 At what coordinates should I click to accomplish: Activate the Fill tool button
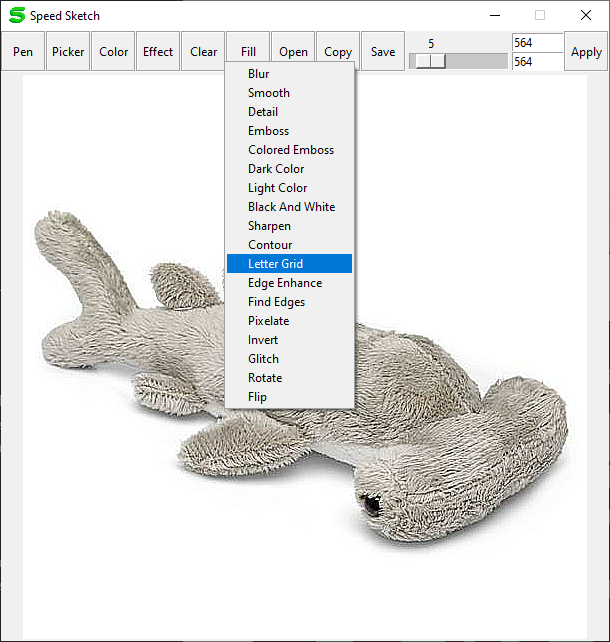tap(248, 52)
